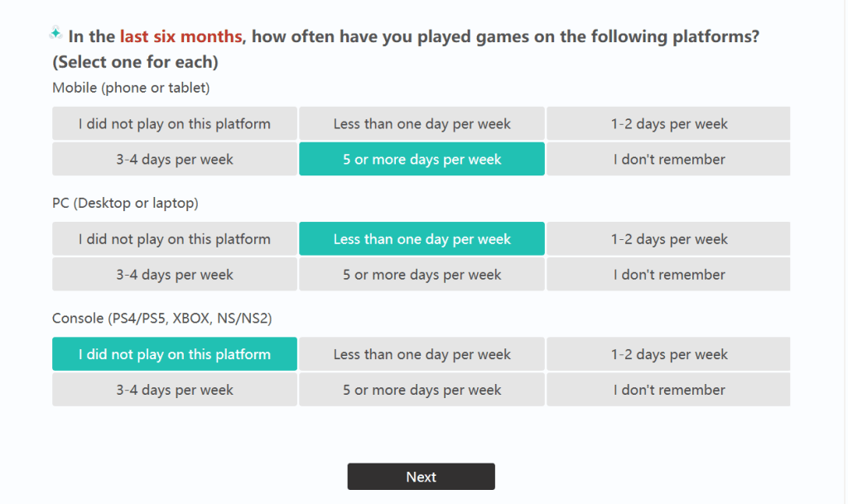Viewport: 848px width, 504px height.
Task: Select Mobile 'I did not play on this platform'
Action: click(174, 124)
